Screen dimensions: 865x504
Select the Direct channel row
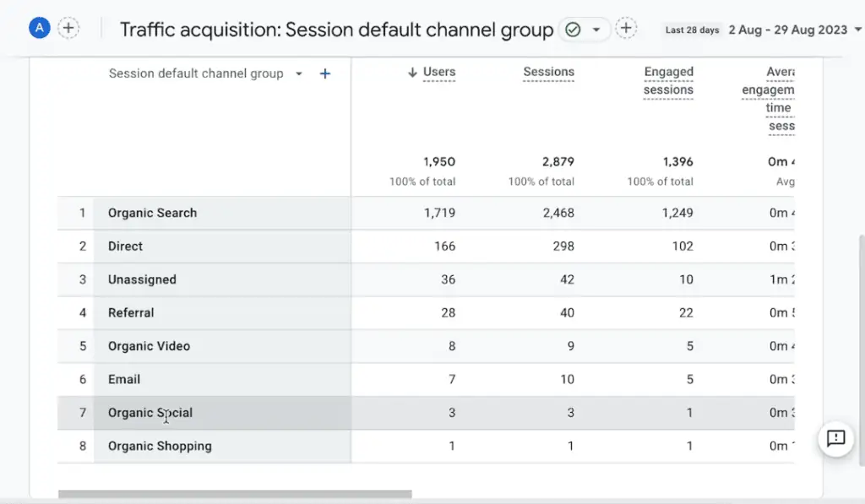pyautogui.click(x=125, y=246)
